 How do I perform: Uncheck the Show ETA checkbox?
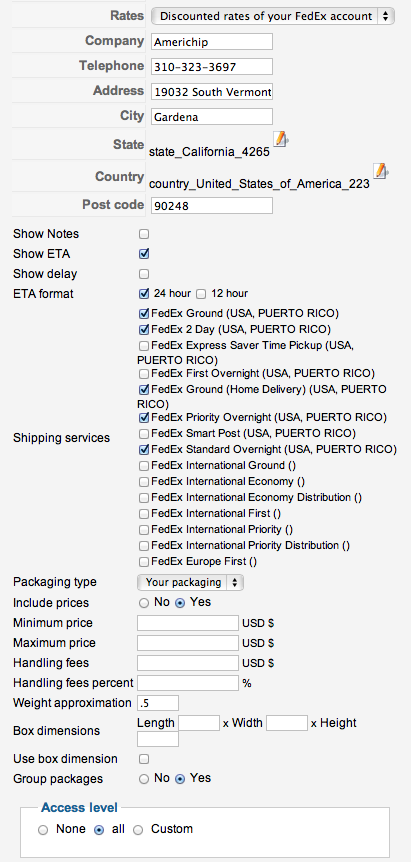pyautogui.click(x=144, y=254)
